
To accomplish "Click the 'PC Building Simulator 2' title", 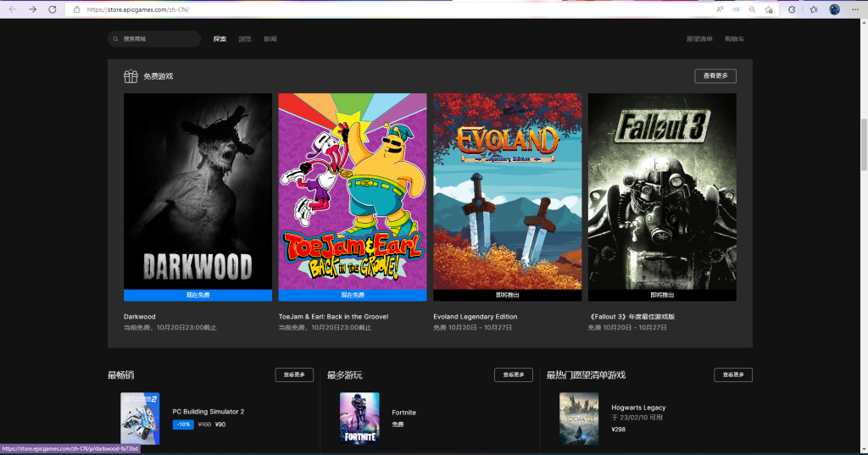I will 209,412.
